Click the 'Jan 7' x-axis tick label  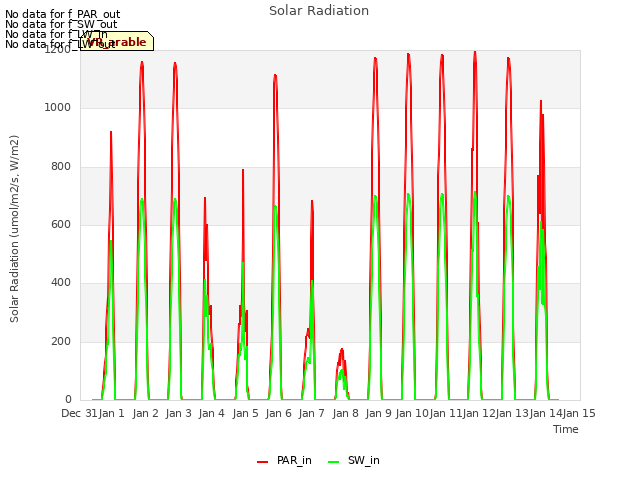(x=311, y=413)
